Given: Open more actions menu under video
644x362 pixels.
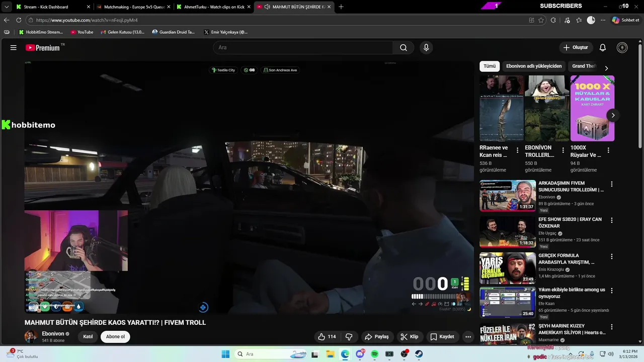Looking at the screenshot, I should [468, 337].
